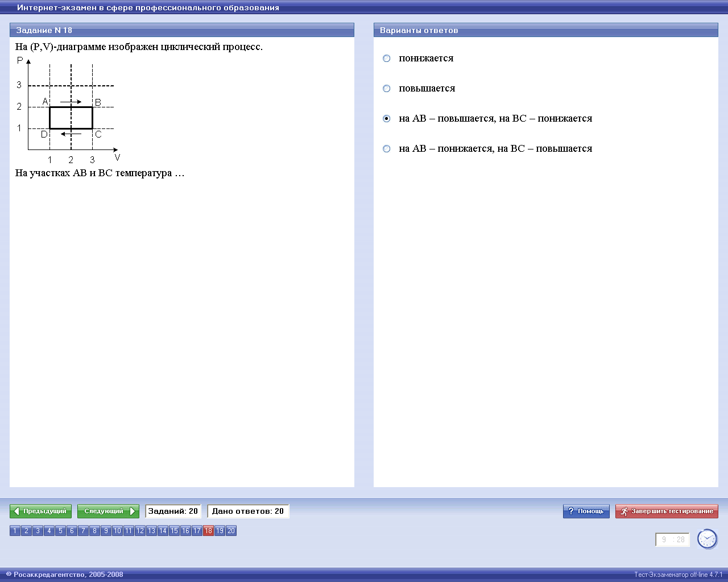Screen dimensions: 728x582
Task: Select «на AB – повышается, на BC – понижается»
Action: coord(387,119)
